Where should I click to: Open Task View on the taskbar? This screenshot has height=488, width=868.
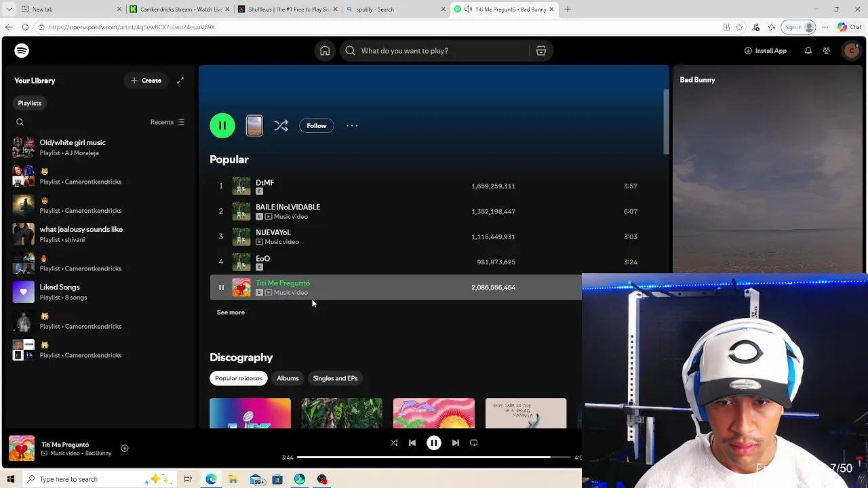pyautogui.click(x=188, y=479)
